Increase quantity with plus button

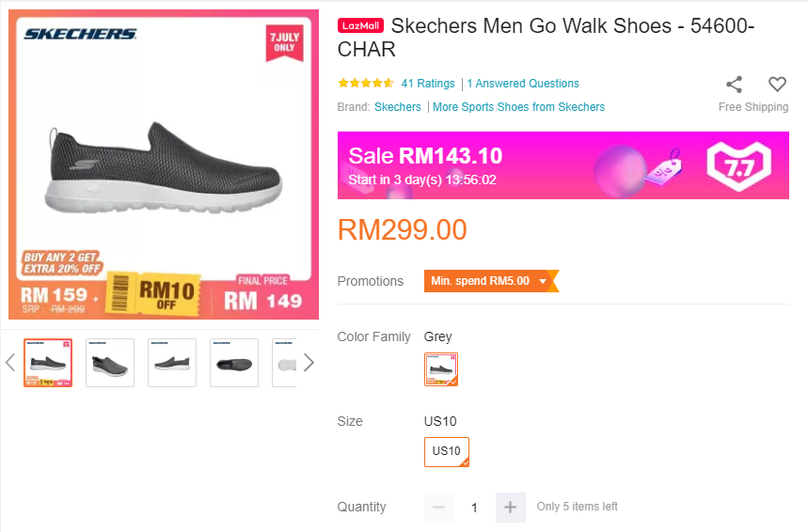pyautogui.click(x=510, y=508)
